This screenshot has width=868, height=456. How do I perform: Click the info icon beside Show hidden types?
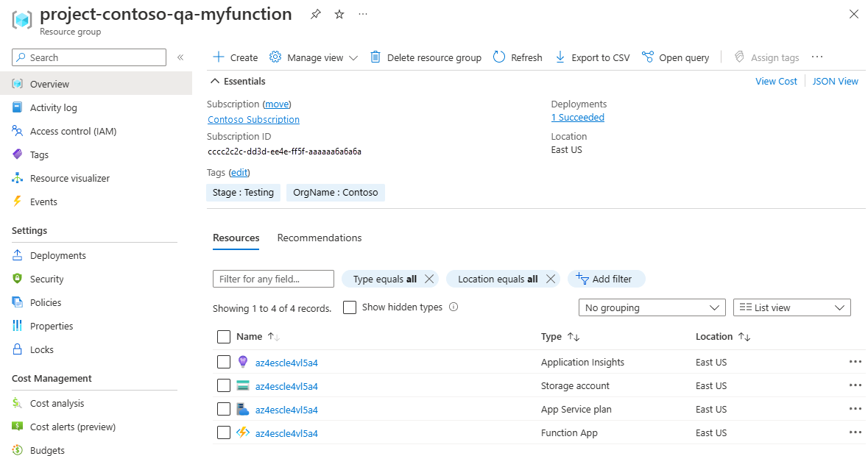click(454, 307)
